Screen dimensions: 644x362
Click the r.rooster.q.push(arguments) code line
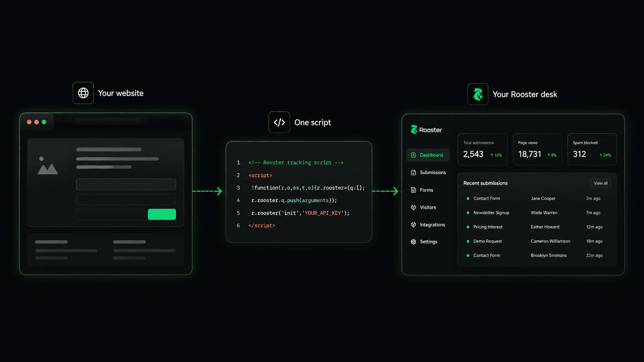tap(294, 200)
